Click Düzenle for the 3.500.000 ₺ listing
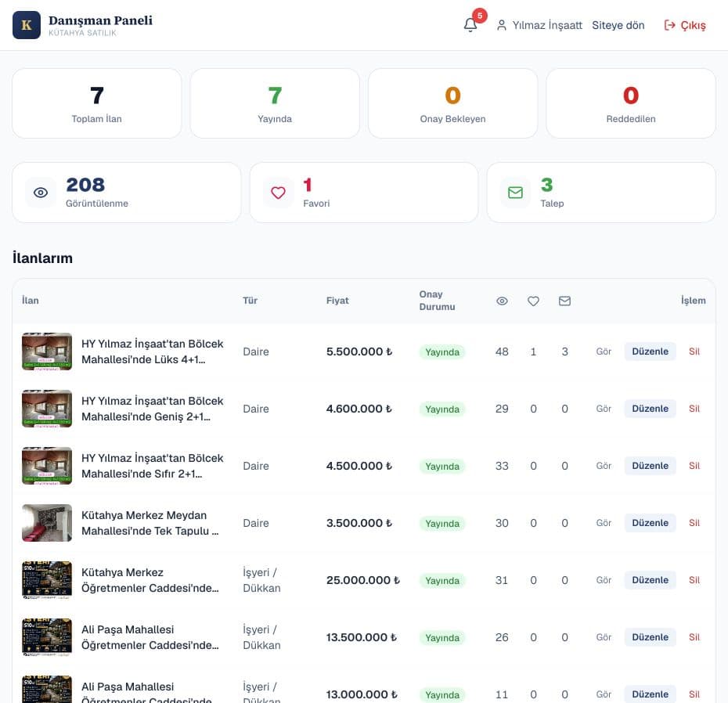This screenshot has height=703, width=728. point(650,523)
